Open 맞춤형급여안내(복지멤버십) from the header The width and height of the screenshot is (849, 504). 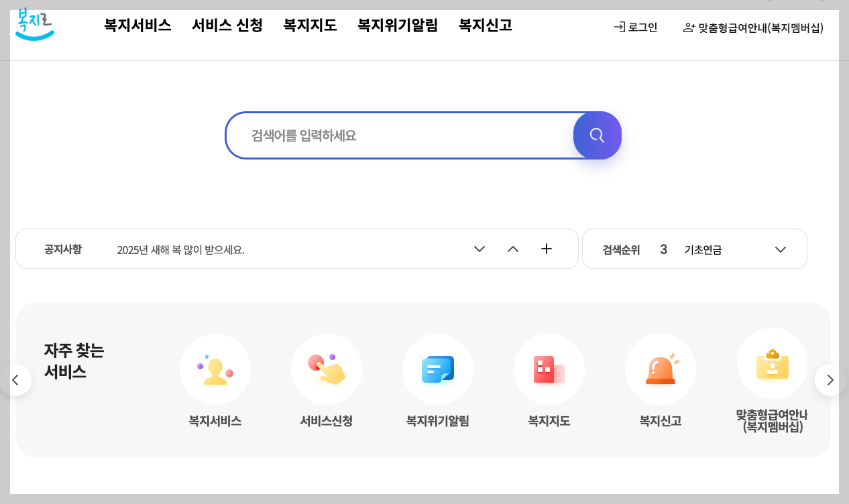pos(752,27)
